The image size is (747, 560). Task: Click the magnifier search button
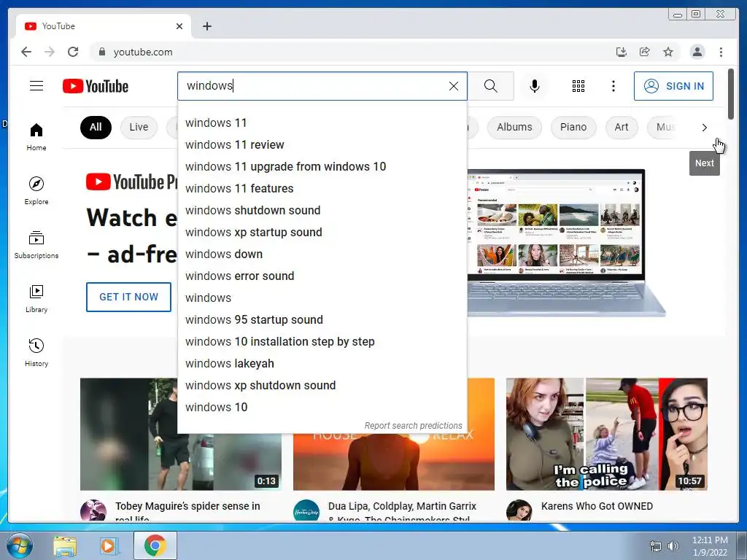[491, 86]
